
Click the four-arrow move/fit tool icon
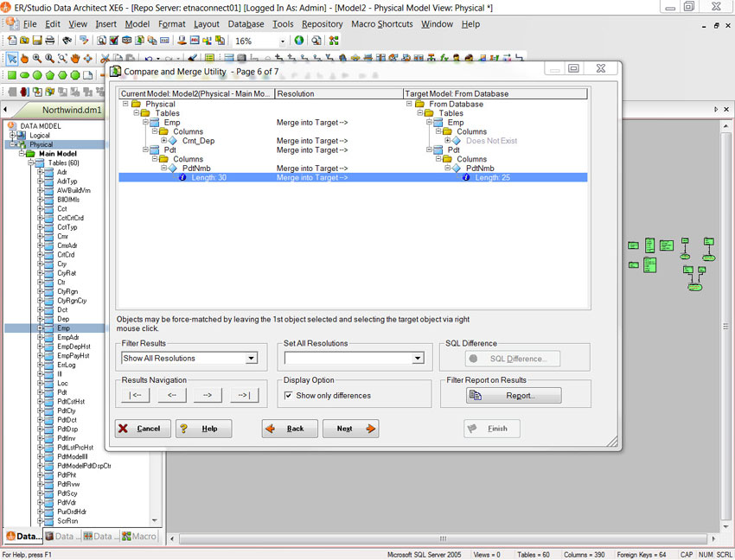point(87,59)
